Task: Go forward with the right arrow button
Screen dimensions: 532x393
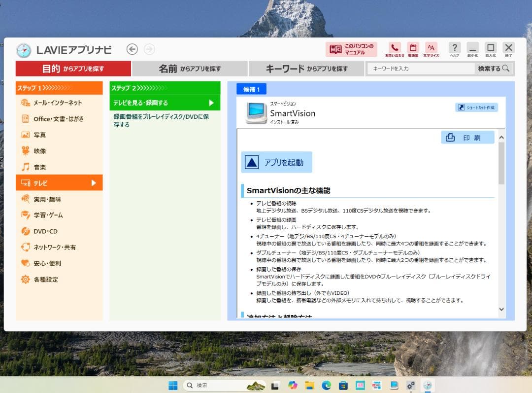Action: click(x=149, y=49)
